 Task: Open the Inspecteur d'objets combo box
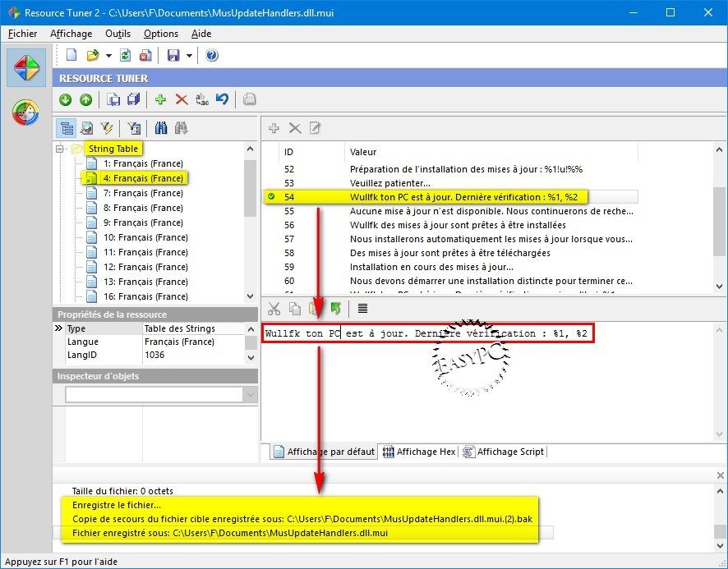point(161,394)
